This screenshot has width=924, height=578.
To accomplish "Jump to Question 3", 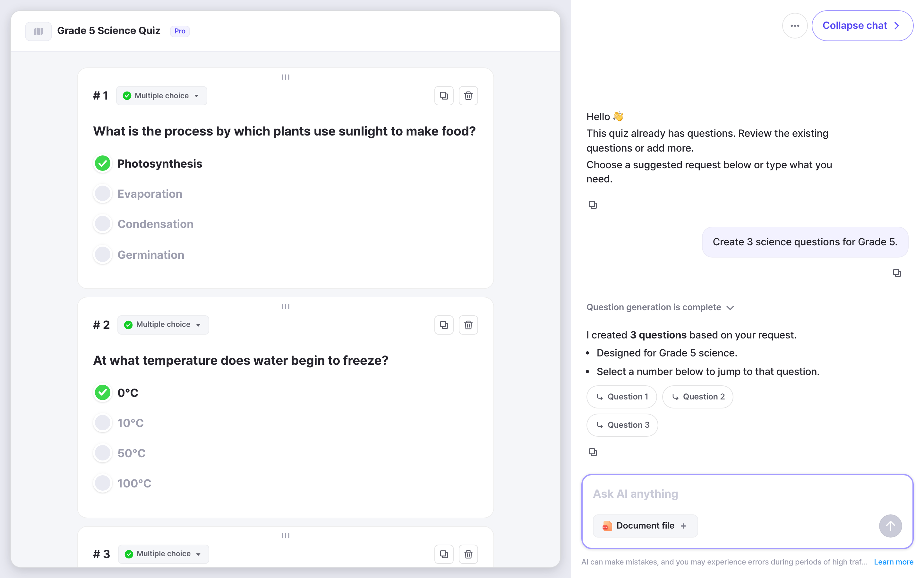I will pos(622,425).
